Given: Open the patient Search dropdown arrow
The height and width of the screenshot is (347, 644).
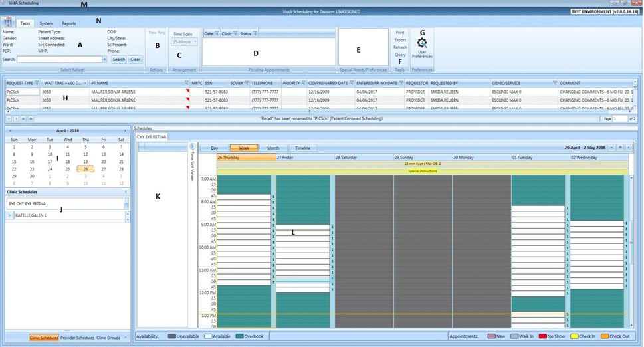Looking at the screenshot, I should click(104, 59).
